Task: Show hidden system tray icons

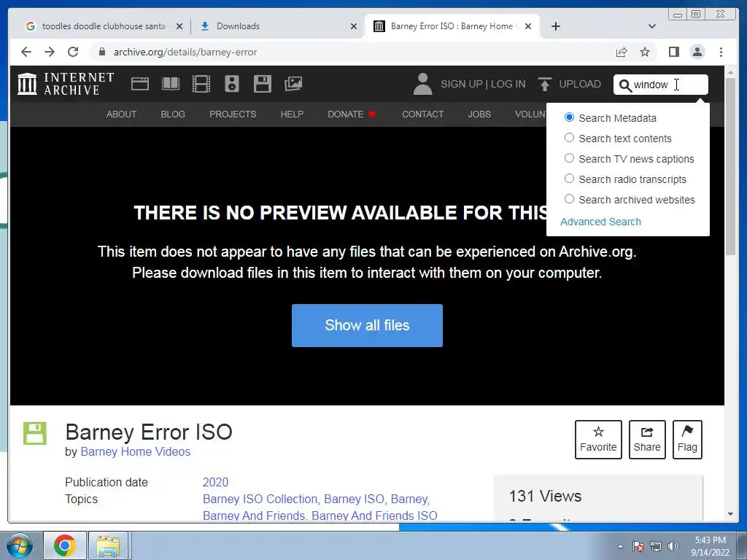Action: [x=620, y=546]
